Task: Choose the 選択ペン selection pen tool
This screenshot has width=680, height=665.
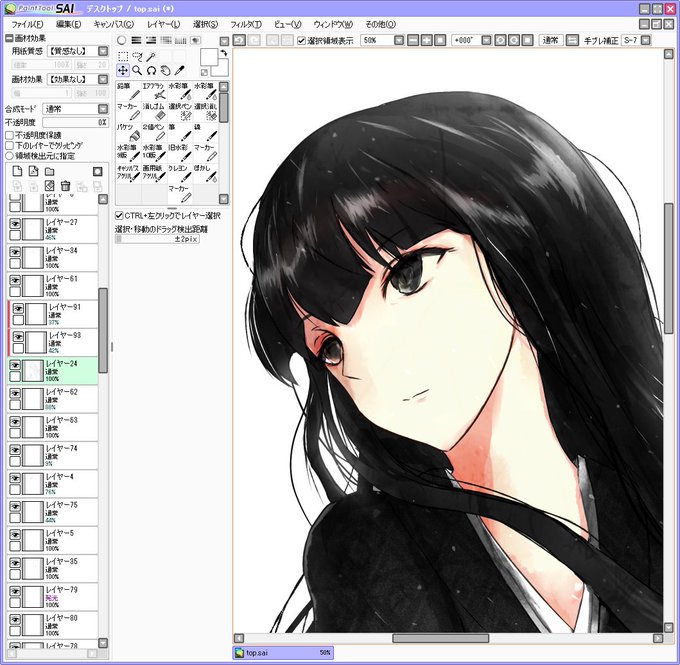Action: click(180, 112)
